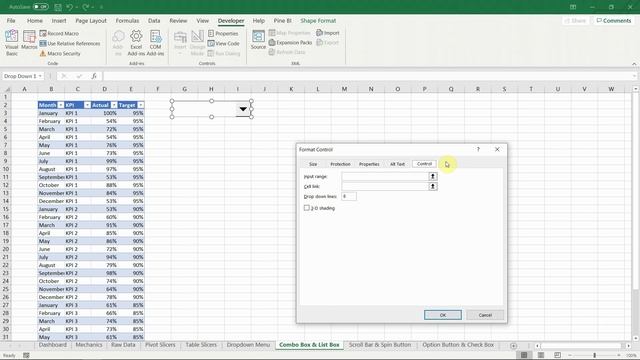Open the Power BI tab
This screenshot has width=640, height=360.
click(282, 20)
